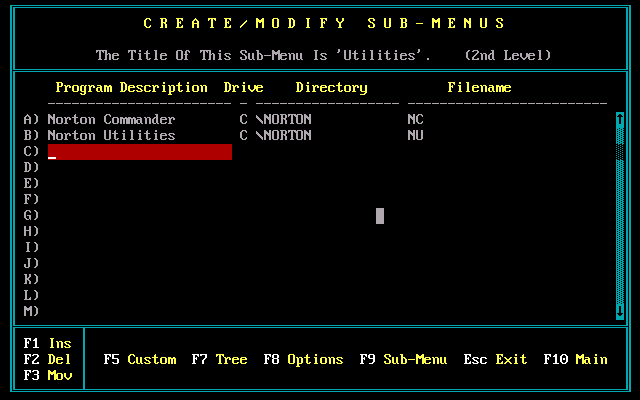
Task: Click the CREATE/MODIFY SUB-MENUS heading
Action: pos(324,23)
